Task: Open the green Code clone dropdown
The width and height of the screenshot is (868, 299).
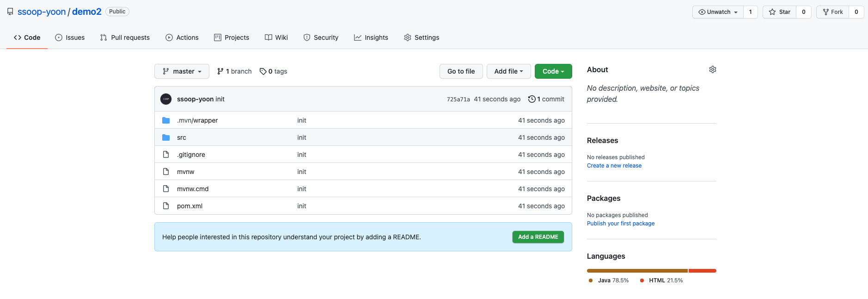Action: coord(553,71)
